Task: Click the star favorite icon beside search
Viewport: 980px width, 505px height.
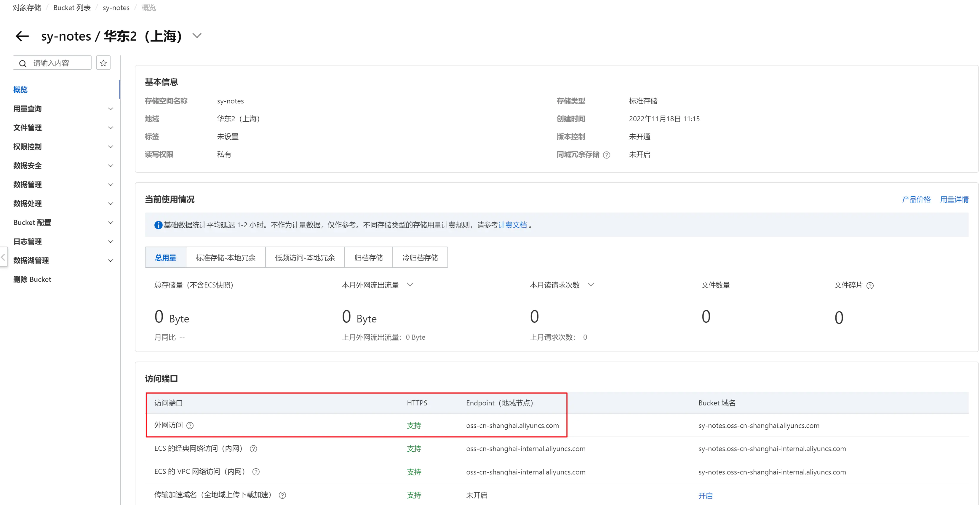Action: (103, 63)
